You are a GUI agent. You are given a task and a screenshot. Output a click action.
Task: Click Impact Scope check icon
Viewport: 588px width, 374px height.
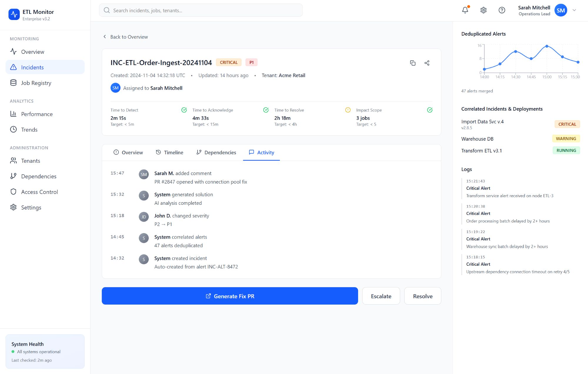[x=430, y=110]
